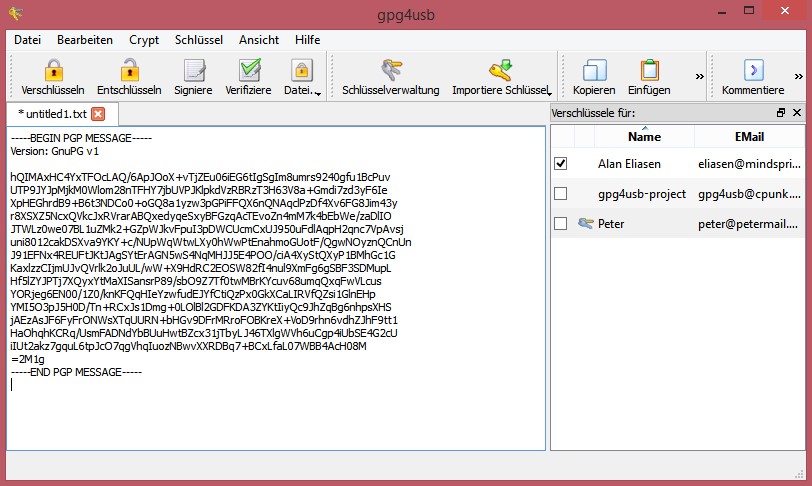812x486 pixels.
Task: Click the Kommentiere toolbar icon
Action: pyautogui.click(x=752, y=71)
